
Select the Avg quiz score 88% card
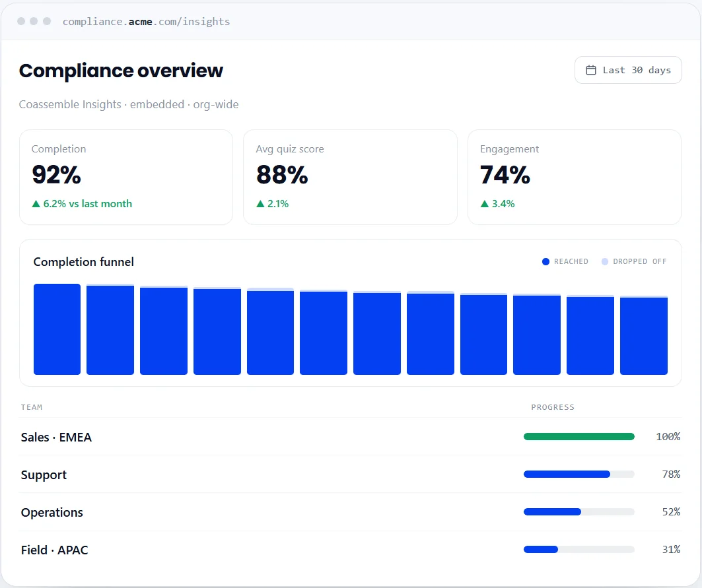point(350,178)
